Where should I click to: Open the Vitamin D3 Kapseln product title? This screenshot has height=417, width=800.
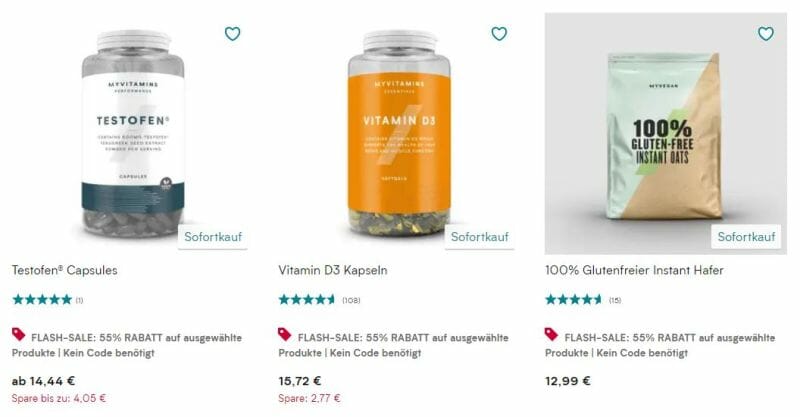click(333, 270)
